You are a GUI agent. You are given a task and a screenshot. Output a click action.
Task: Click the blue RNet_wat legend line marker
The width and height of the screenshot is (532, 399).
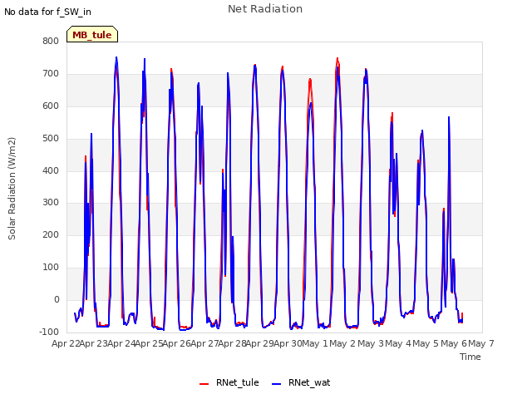[x=277, y=384]
